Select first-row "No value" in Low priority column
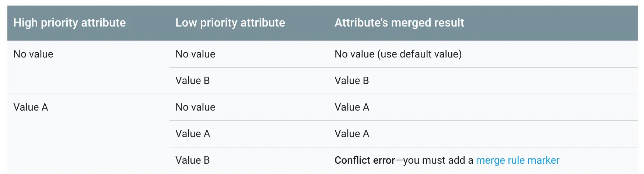644x174 pixels. tap(195, 54)
